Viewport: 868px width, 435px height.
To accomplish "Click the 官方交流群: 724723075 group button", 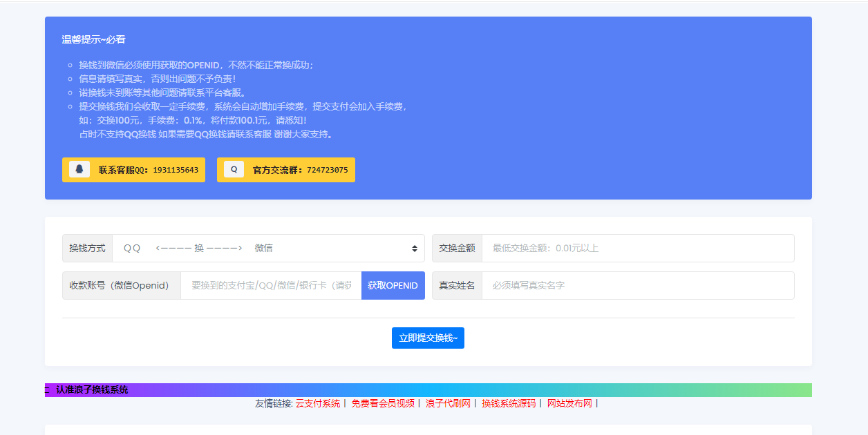I will point(285,169).
